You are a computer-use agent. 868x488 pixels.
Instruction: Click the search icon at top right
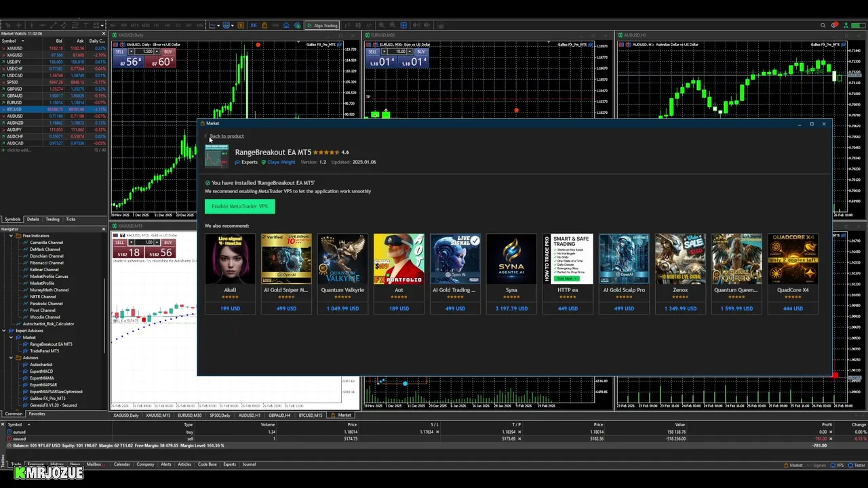pos(823,26)
